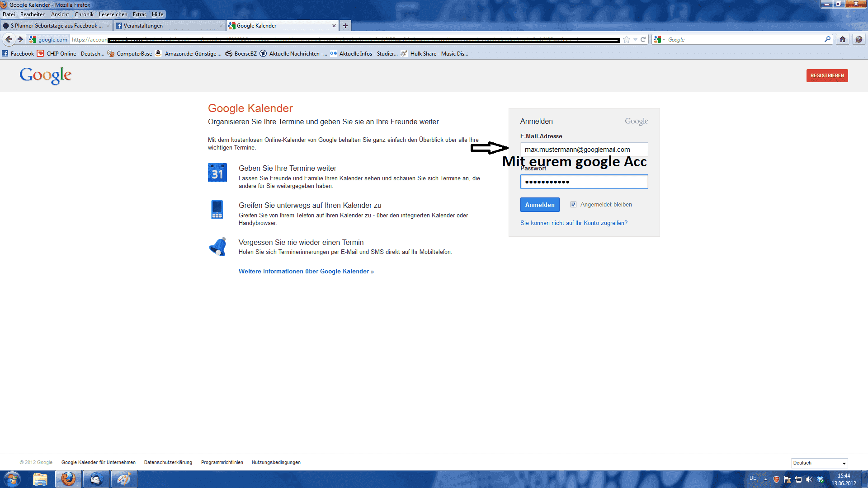Toggle the Angemeldet bleiben checkbox
The image size is (868, 488).
click(573, 205)
